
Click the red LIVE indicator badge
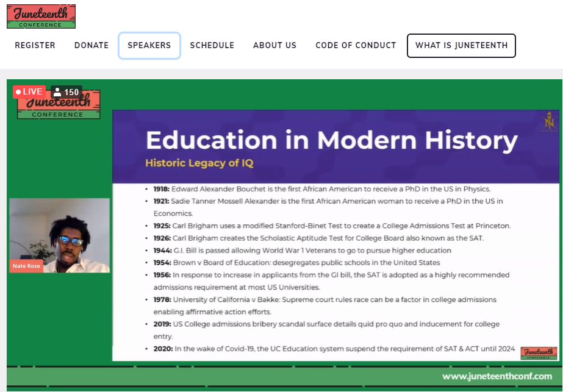coord(29,92)
